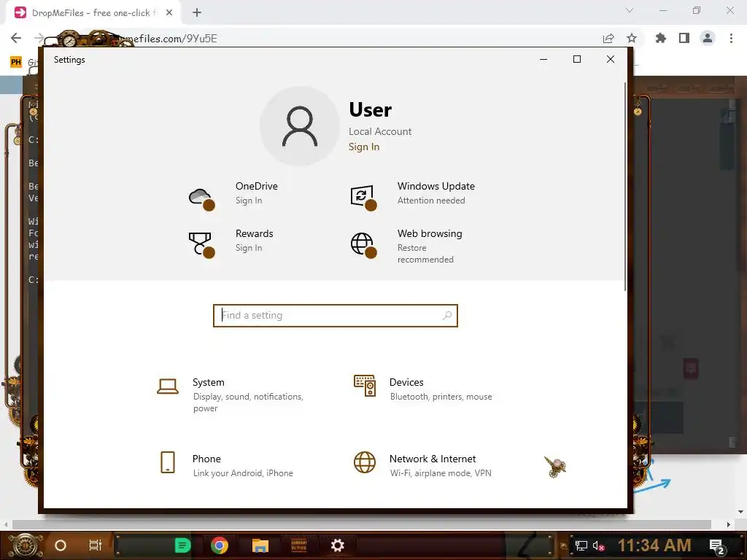Close the DropMeFiles browser tab
Screen dimensions: 747x560
point(169,13)
